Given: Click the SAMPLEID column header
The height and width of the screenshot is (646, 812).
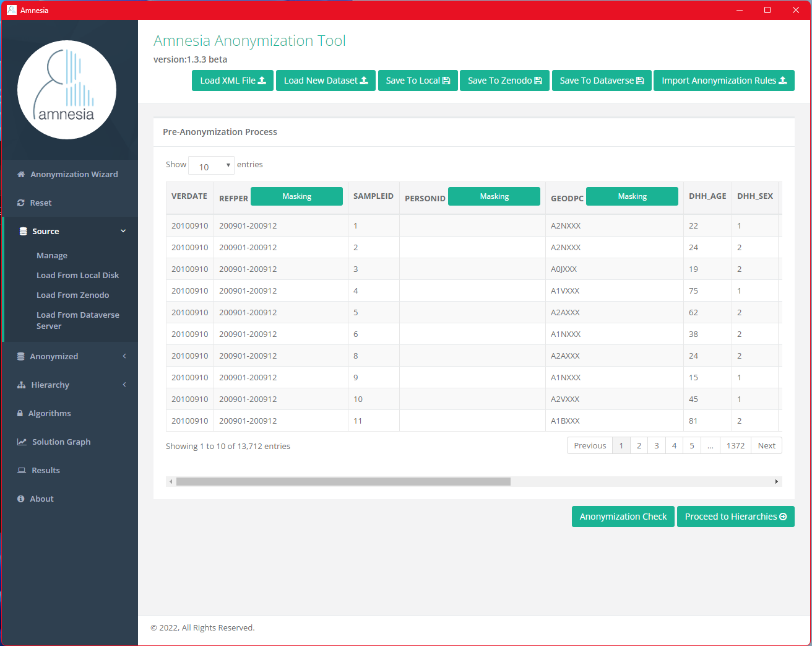Looking at the screenshot, I should click(373, 196).
